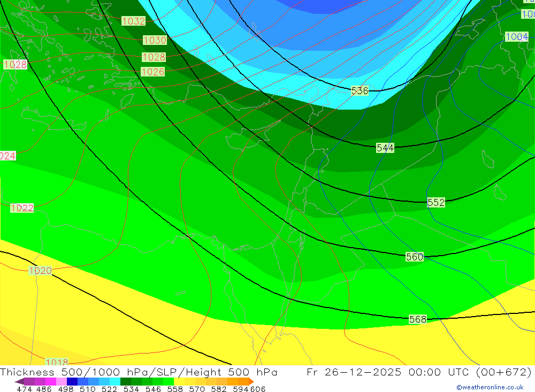Click the 486 legend value
Viewport: 535px width, 392px height.
pos(44,389)
